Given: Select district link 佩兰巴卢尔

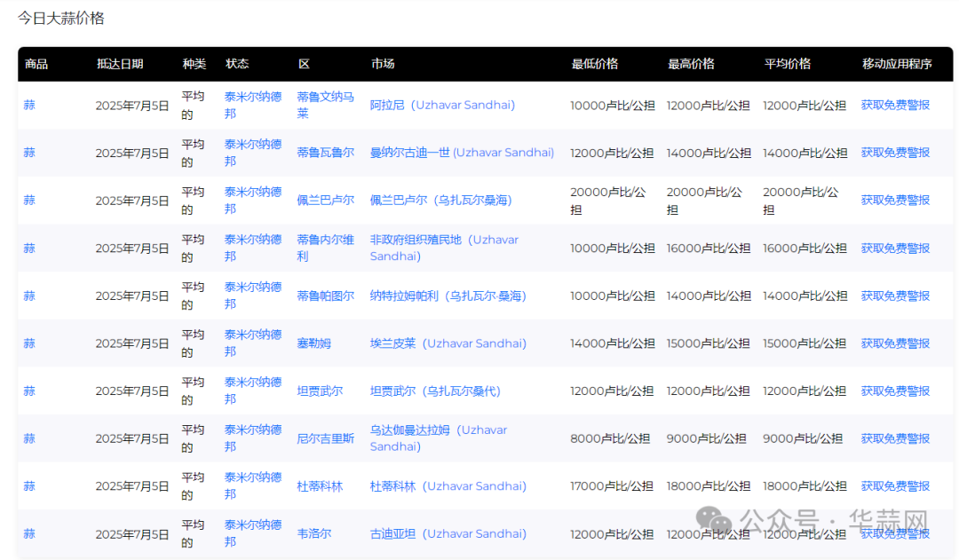Looking at the screenshot, I should point(325,201).
